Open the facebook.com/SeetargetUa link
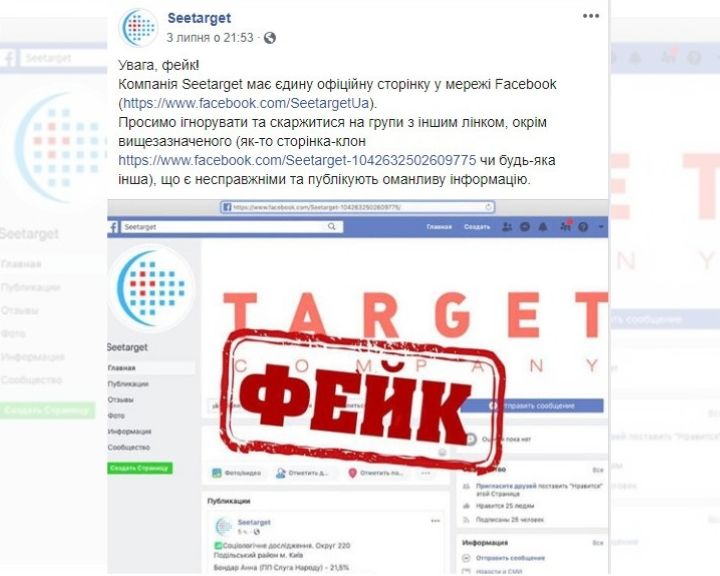 click(246, 103)
